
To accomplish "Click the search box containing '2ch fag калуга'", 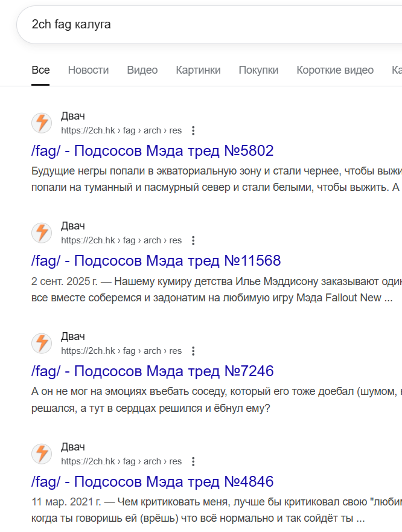I will tap(209, 24).
